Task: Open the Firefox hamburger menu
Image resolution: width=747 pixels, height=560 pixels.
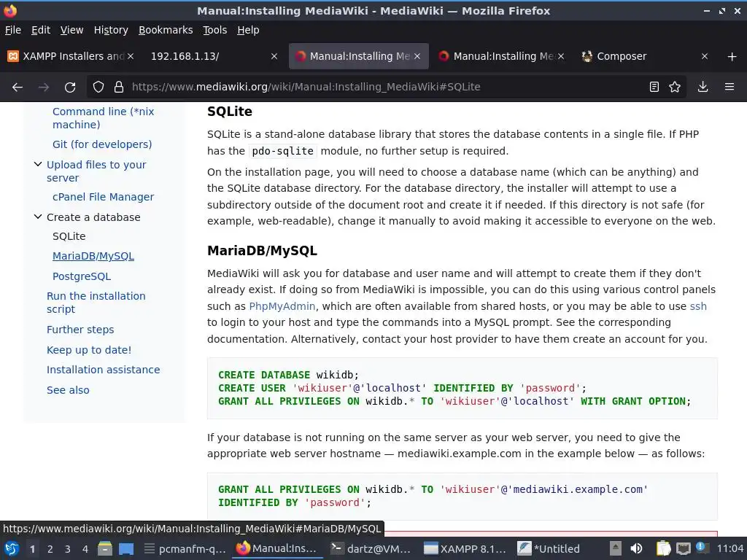Action: (729, 87)
